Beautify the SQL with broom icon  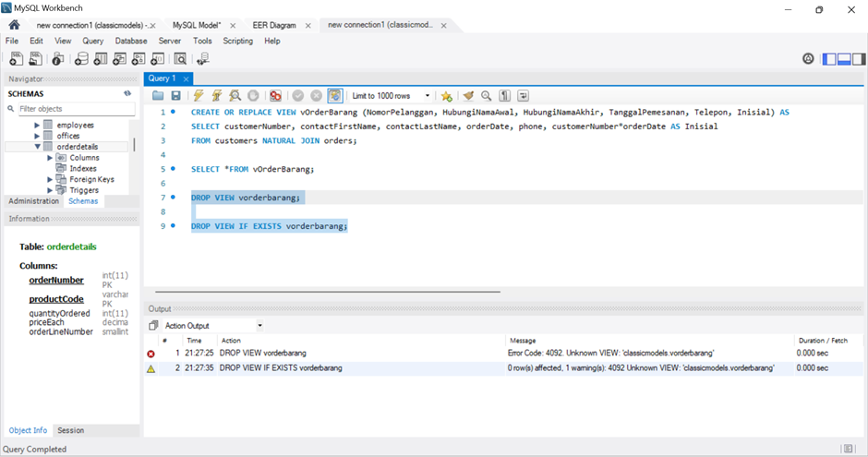point(468,96)
